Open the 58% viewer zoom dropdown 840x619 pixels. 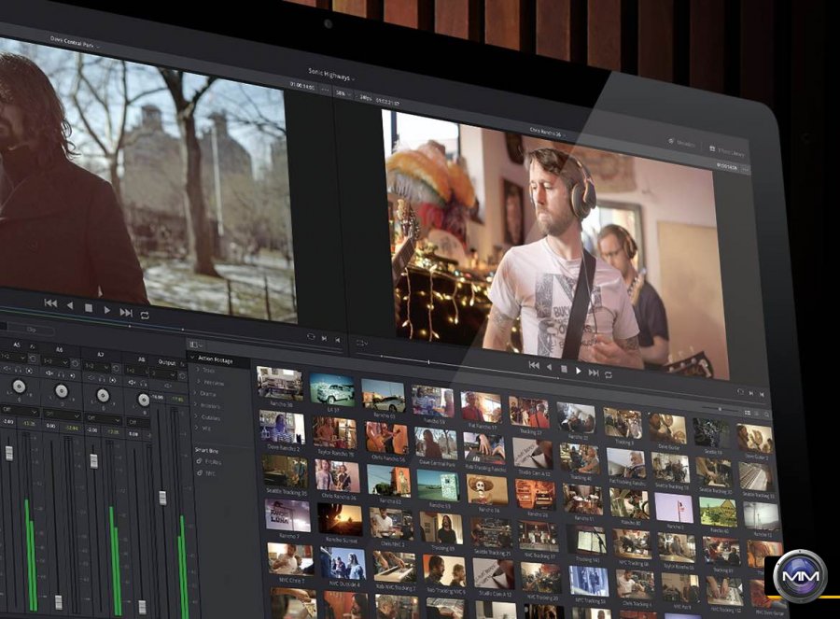pyautogui.click(x=343, y=93)
